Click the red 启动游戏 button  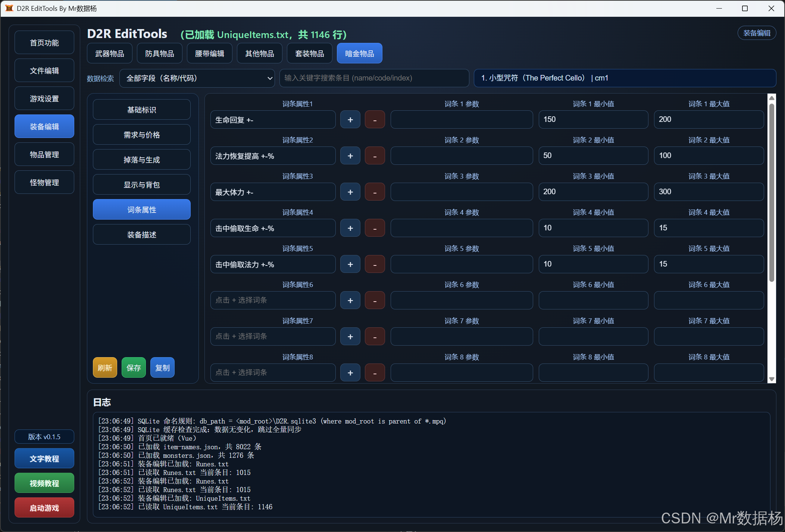pyautogui.click(x=44, y=508)
